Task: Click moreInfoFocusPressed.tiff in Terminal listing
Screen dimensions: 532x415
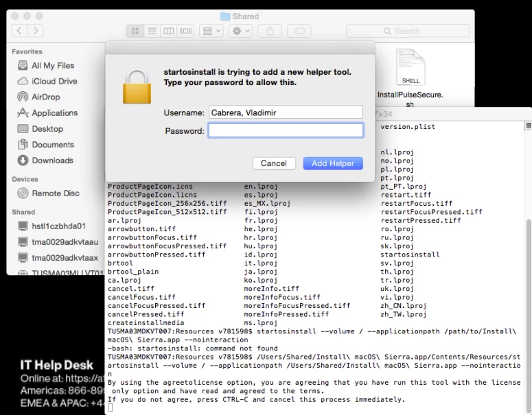Action: [297, 306]
